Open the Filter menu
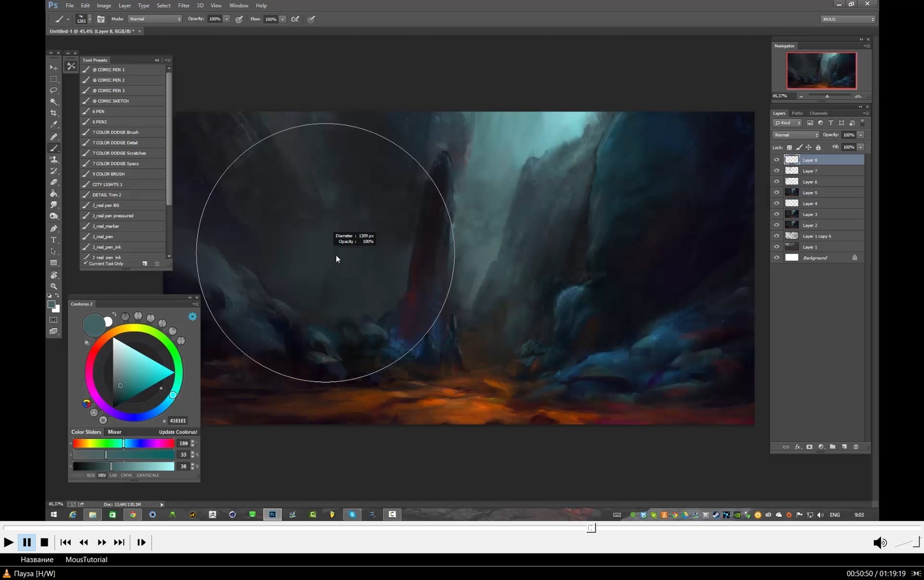The width and height of the screenshot is (924, 580). [x=184, y=5]
